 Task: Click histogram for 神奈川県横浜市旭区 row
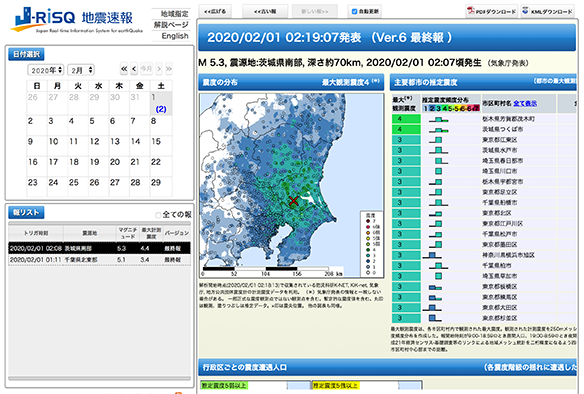click(x=432, y=255)
